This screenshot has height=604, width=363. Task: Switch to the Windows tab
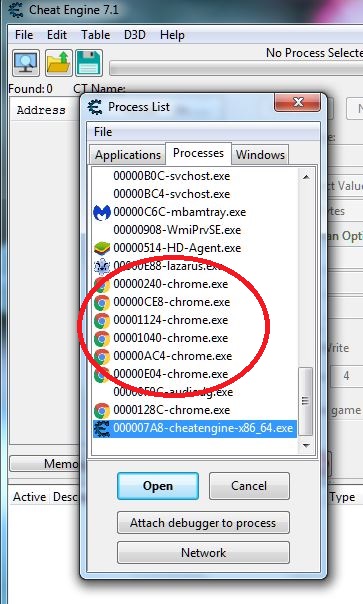click(x=260, y=155)
